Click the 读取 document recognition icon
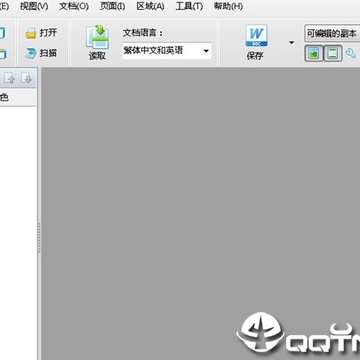Image resolution: width=360 pixels, height=360 pixels. click(97, 37)
